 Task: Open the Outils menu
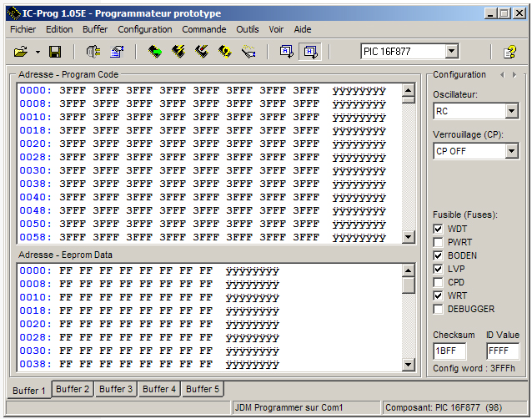(x=248, y=29)
